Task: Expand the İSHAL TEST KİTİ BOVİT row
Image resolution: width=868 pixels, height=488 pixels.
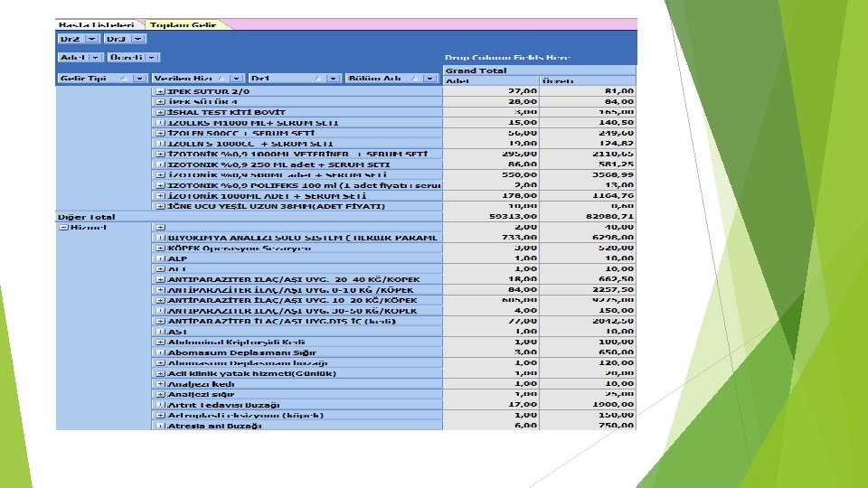Action: coord(160,112)
